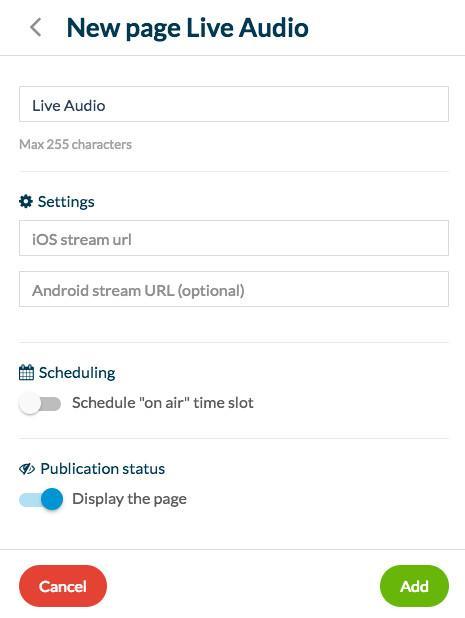The image size is (465, 618).
Task: Focus the Live Audio page name field
Action: pos(234,104)
